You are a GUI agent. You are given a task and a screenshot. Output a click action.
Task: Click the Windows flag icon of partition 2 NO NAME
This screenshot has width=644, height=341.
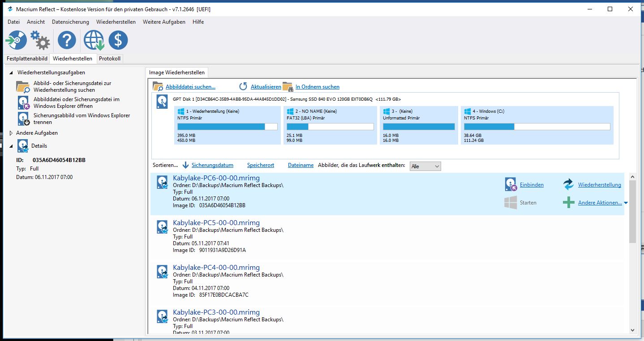290,111
